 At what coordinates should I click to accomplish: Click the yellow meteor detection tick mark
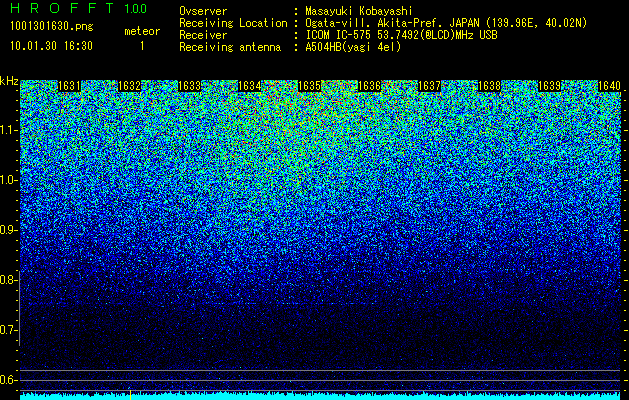tap(130, 394)
